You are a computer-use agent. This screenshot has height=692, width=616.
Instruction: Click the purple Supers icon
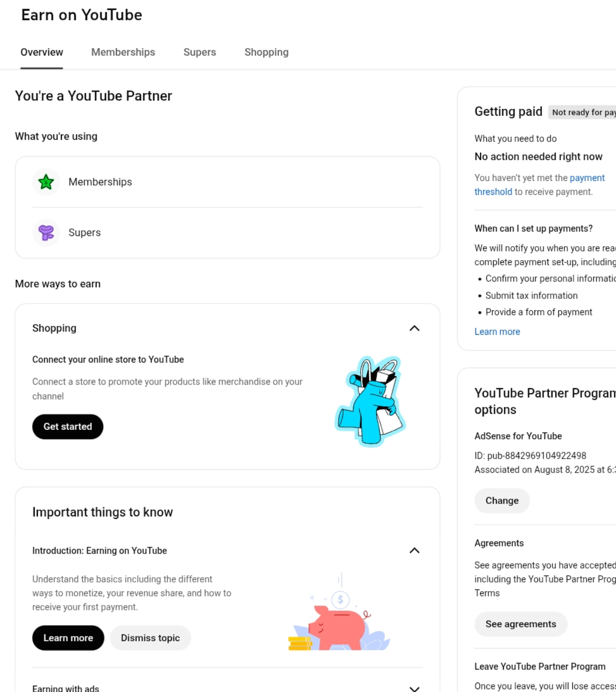(46, 233)
